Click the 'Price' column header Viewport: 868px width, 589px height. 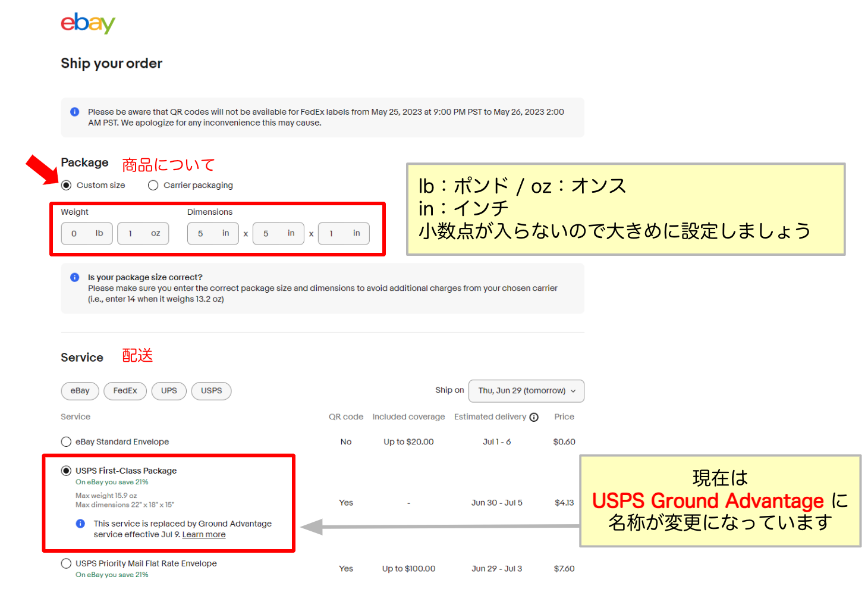pos(564,417)
